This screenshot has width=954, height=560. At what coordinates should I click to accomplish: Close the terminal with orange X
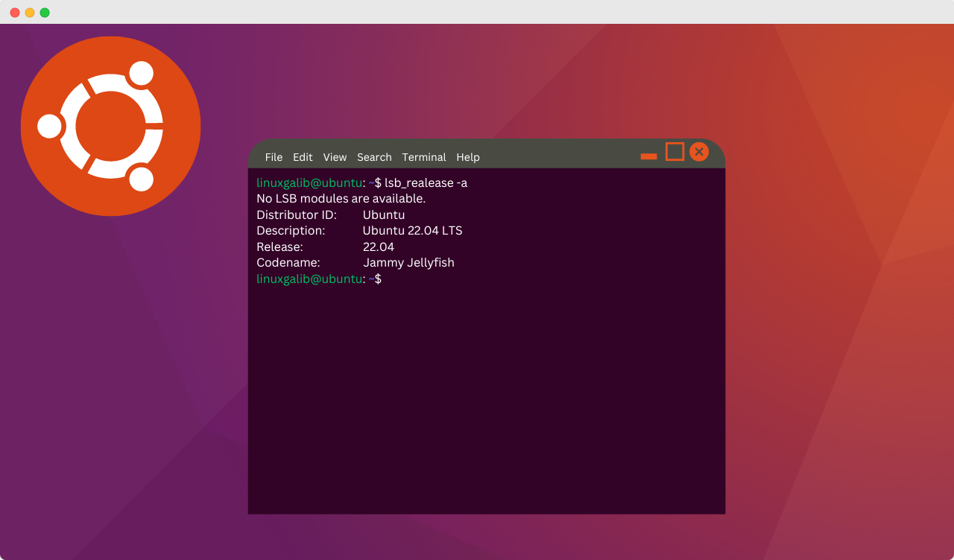[699, 152]
